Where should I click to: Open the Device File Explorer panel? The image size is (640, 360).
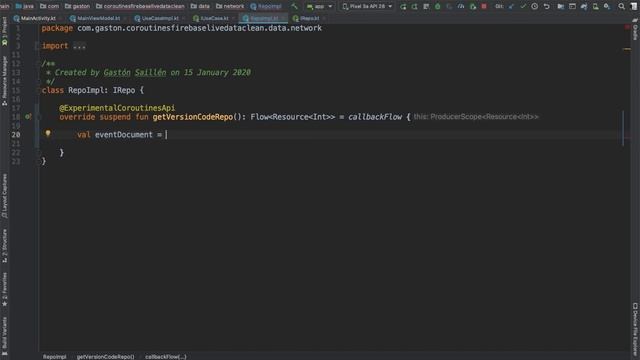(635, 329)
